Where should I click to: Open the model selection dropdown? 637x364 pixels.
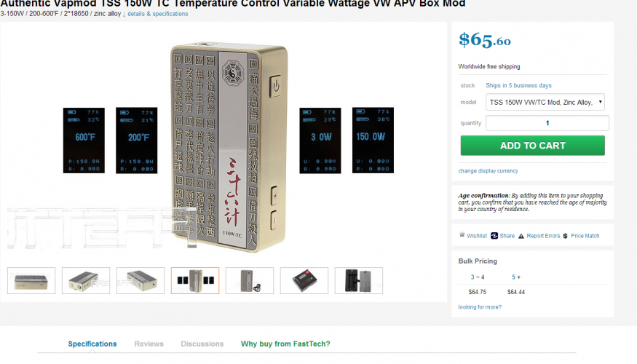tap(545, 102)
